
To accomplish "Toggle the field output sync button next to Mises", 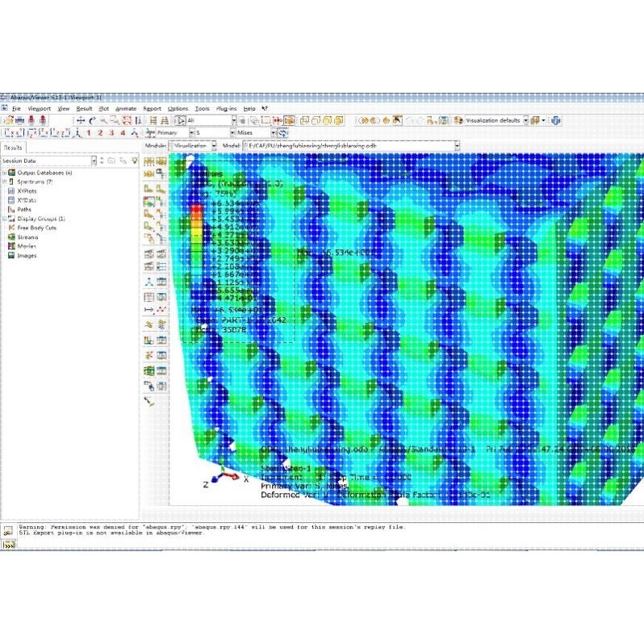I will click(x=282, y=132).
